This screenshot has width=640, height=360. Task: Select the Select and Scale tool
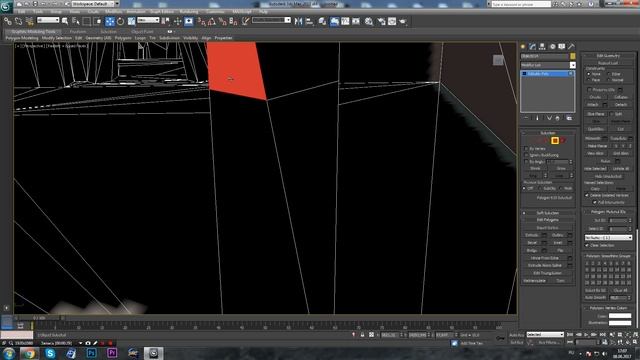(x=131, y=21)
